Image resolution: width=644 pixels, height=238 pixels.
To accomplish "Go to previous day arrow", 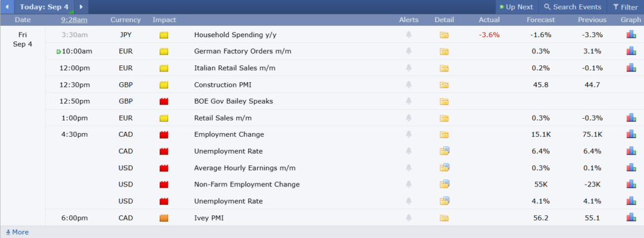I will click(x=7, y=7).
